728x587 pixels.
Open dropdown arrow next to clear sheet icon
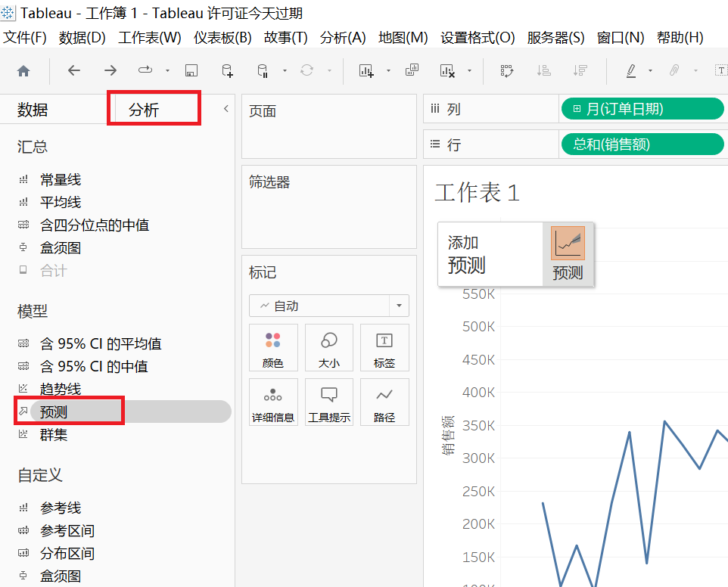pyautogui.click(x=469, y=71)
